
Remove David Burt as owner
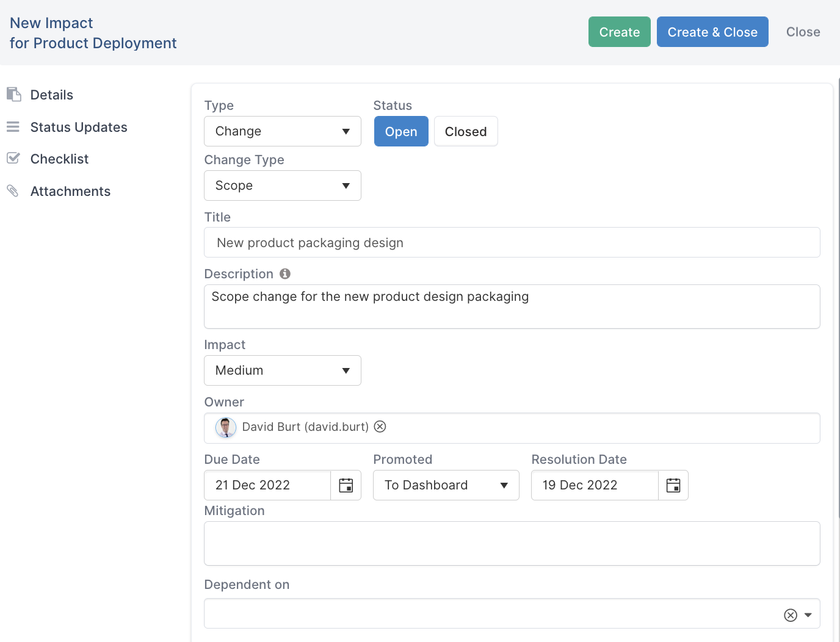pyautogui.click(x=380, y=427)
